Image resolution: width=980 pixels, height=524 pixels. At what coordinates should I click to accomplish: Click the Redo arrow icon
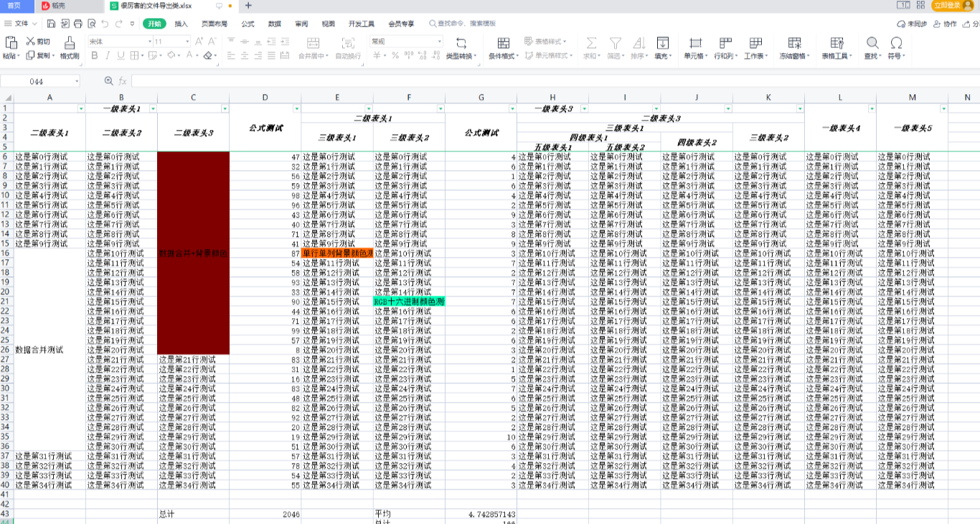(x=118, y=24)
